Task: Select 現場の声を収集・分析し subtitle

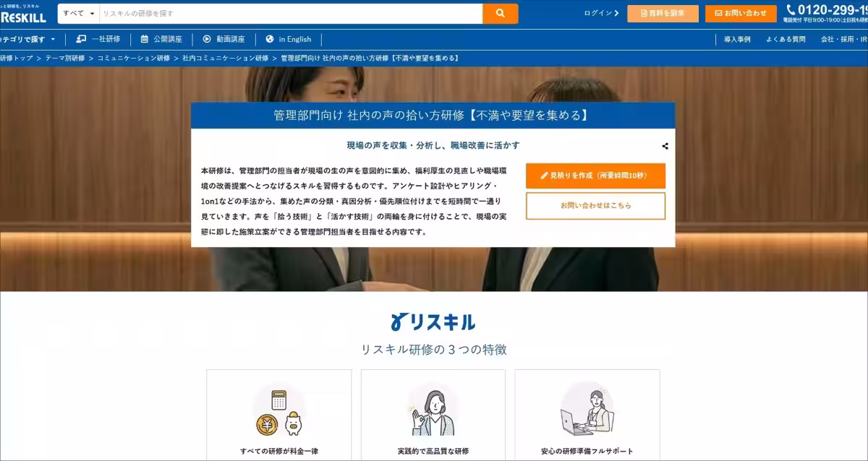Action: 433,145
